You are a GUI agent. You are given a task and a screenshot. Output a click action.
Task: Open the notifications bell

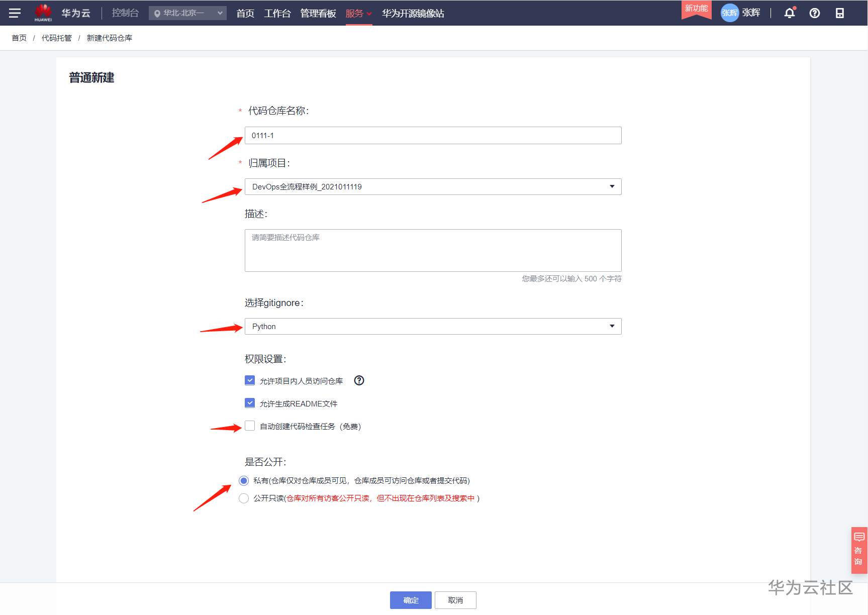point(790,13)
